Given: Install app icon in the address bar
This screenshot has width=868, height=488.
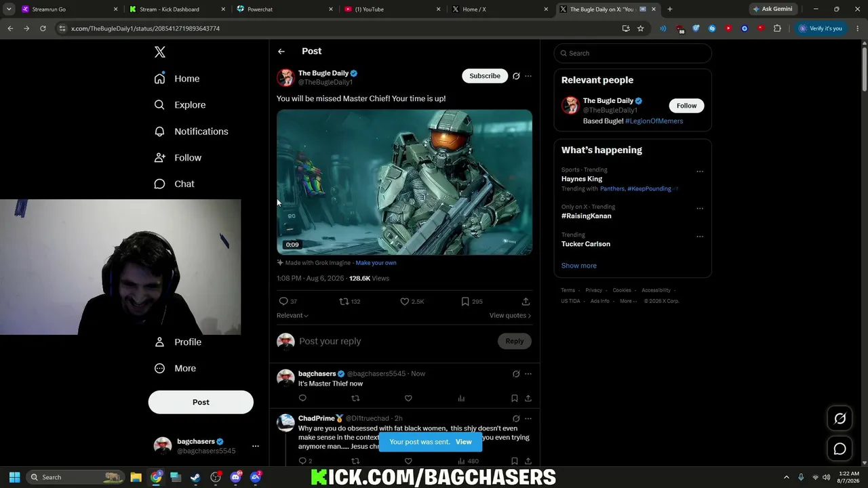Looking at the screenshot, I should click(626, 28).
